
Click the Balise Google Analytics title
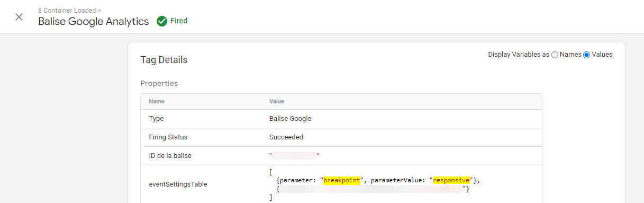pos(94,22)
